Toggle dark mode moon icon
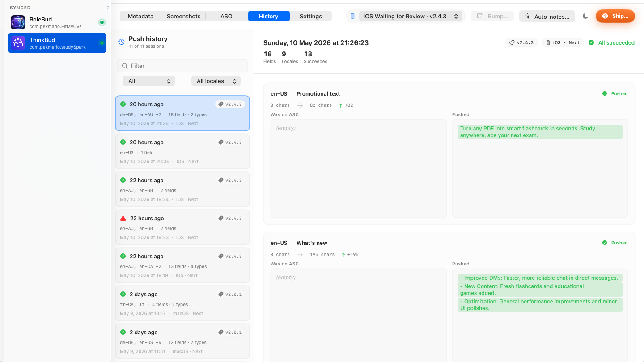The height and width of the screenshot is (362, 644). (x=585, y=16)
